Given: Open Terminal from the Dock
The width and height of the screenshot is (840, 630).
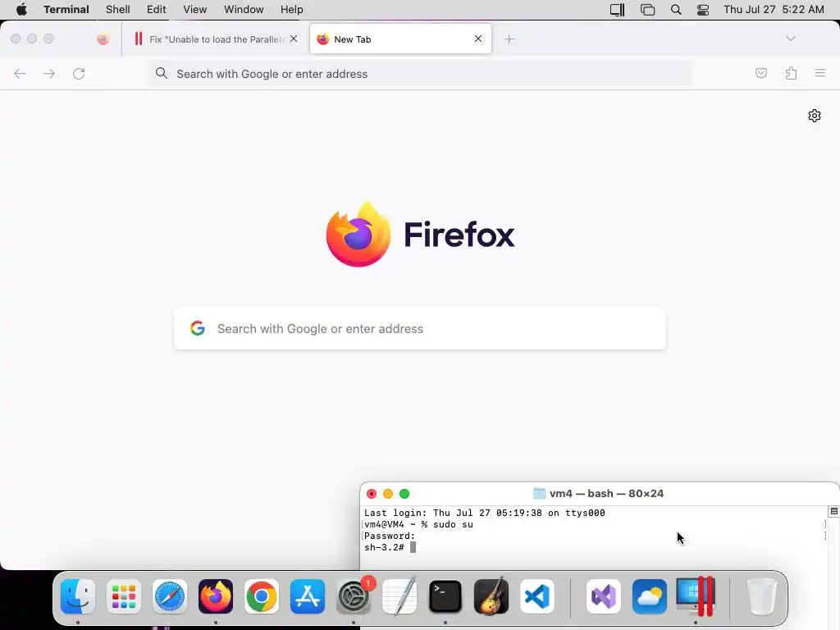Looking at the screenshot, I should click(x=445, y=596).
